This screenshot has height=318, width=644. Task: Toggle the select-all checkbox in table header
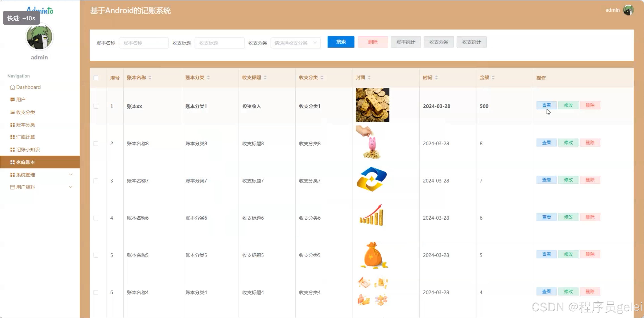tap(96, 78)
